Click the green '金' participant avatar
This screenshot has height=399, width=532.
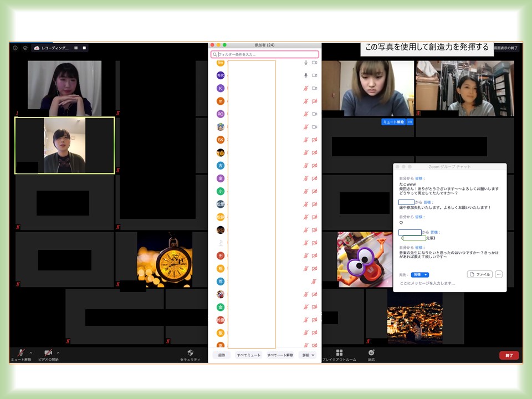click(x=221, y=307)
